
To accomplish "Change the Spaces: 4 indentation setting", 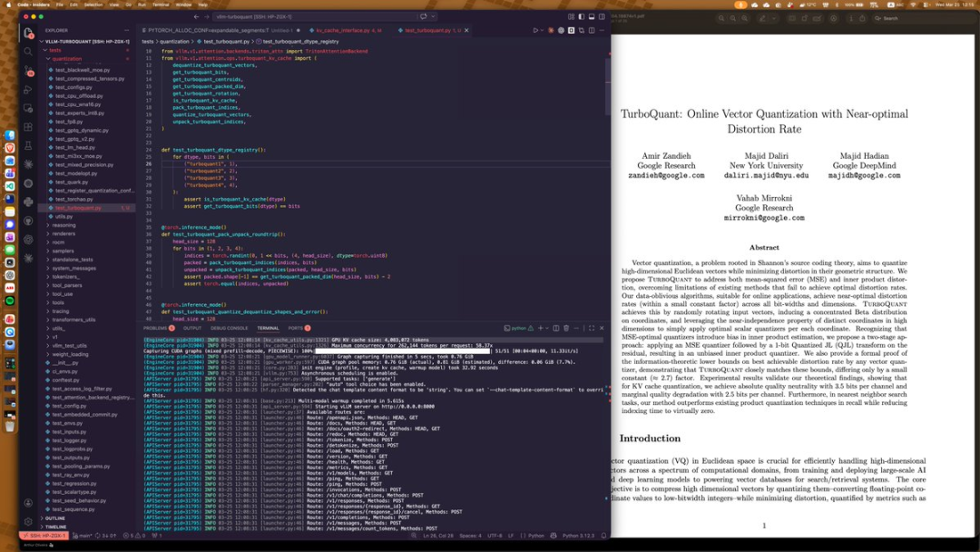I will point(470,536).
